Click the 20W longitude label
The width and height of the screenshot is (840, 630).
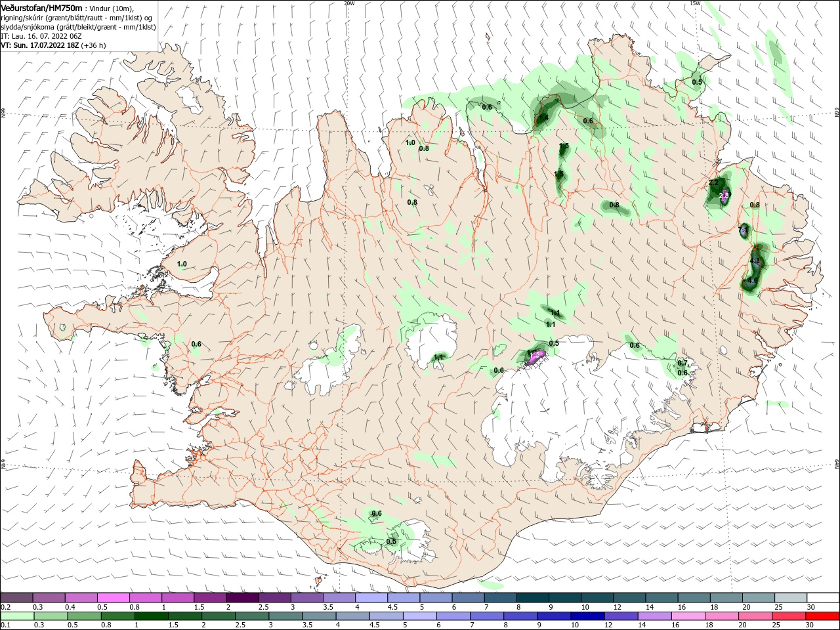(349, 3)
